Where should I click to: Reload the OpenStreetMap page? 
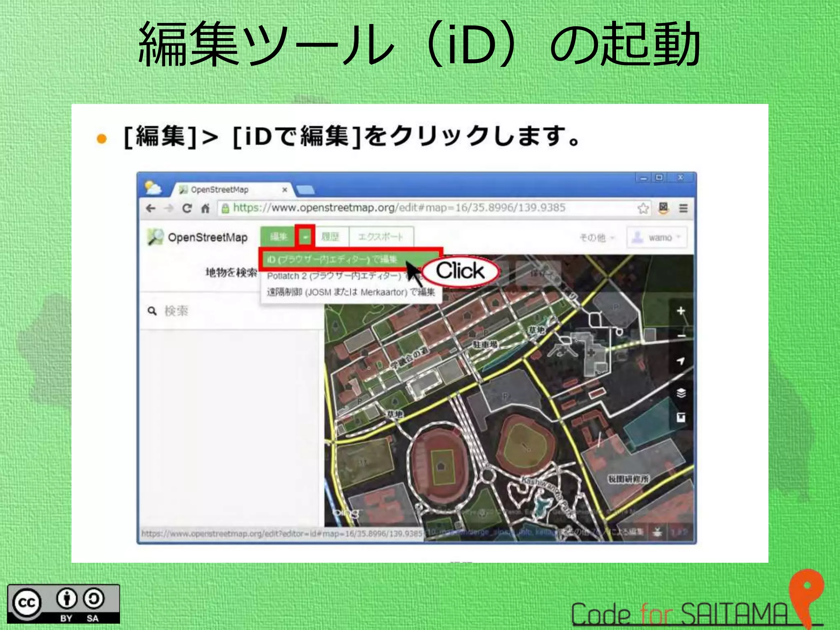pos(187,208)
